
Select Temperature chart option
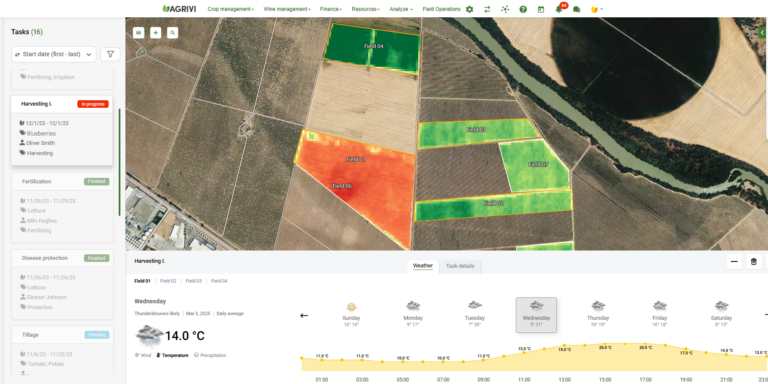[x=172, y=355]
